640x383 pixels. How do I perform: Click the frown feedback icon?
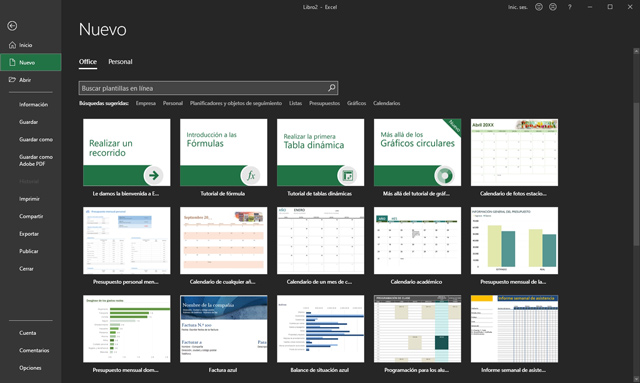[553, 7]
